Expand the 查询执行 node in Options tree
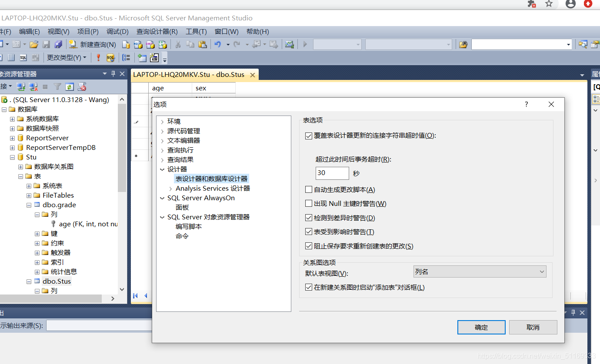This screenshot has height=364, width=600. click(162, 150)
